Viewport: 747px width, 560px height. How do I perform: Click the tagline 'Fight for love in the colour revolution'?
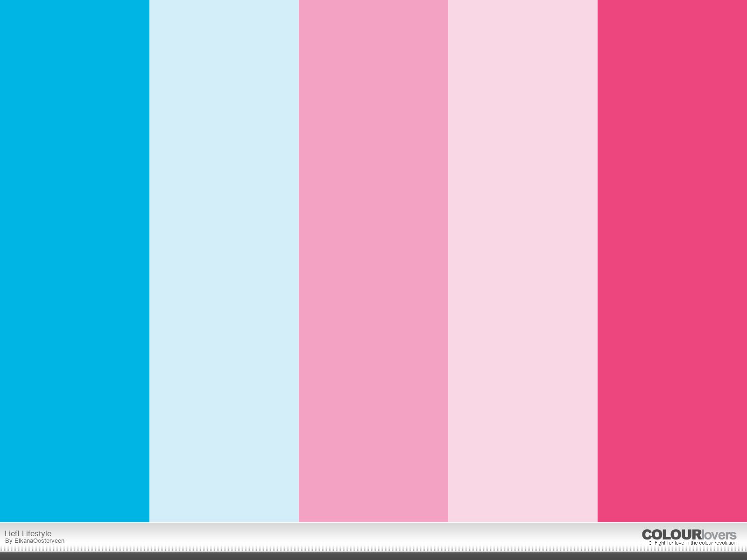(695, 543)
